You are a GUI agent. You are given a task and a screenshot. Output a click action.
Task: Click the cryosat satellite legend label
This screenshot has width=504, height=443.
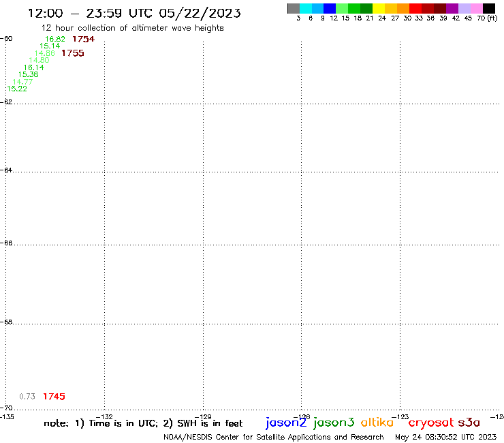coord(431,423)
